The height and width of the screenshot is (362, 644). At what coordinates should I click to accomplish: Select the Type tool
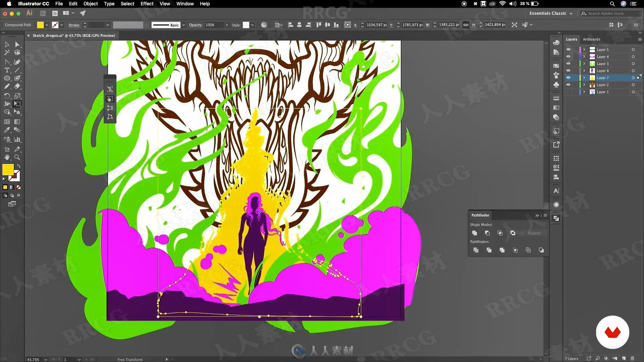pyautogui.click(x=7, y=70)
